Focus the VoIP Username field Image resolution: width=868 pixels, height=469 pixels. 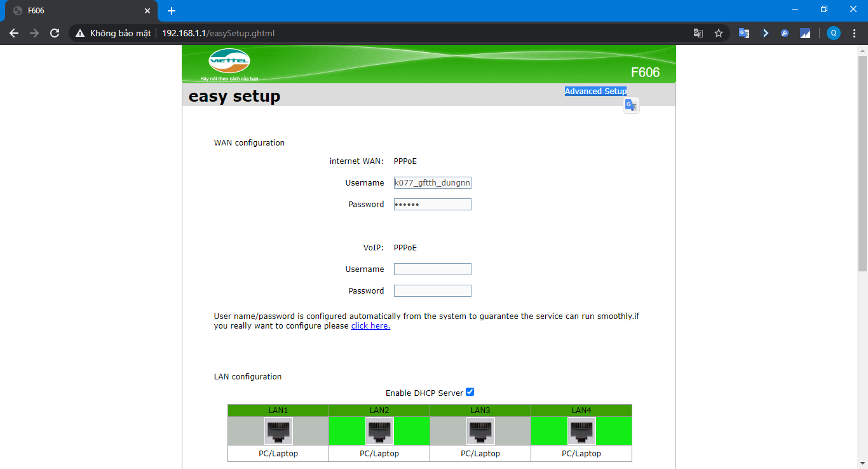pyautogui.click(x=433, y=269)
